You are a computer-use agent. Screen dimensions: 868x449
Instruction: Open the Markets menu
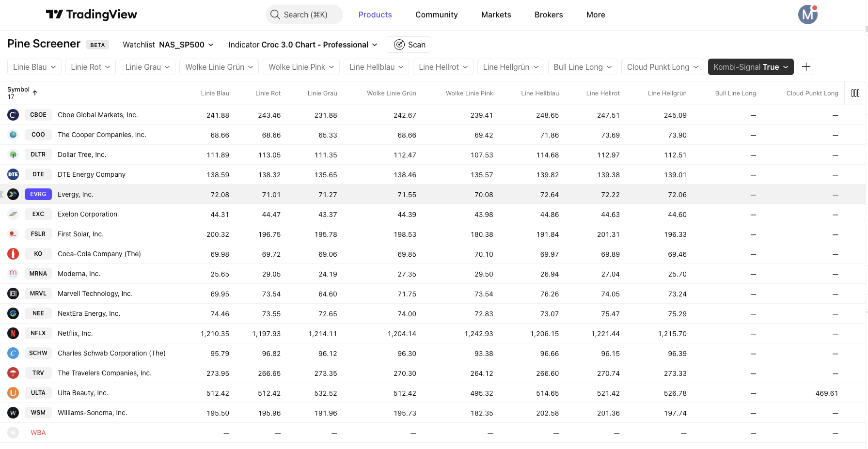pos(496,15)
